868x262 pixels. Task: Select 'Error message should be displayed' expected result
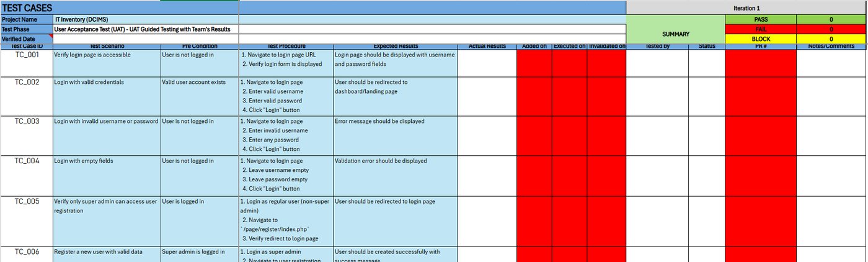396,136
